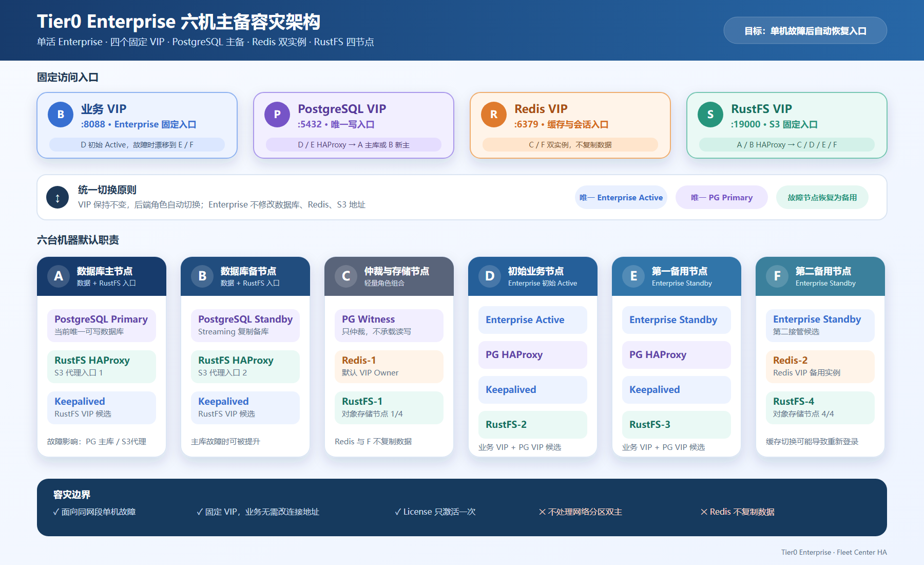Viewport: 924px width, 565px height.
Task: Click the A circle icon on 数据库主节点
Action: point(59,276)
